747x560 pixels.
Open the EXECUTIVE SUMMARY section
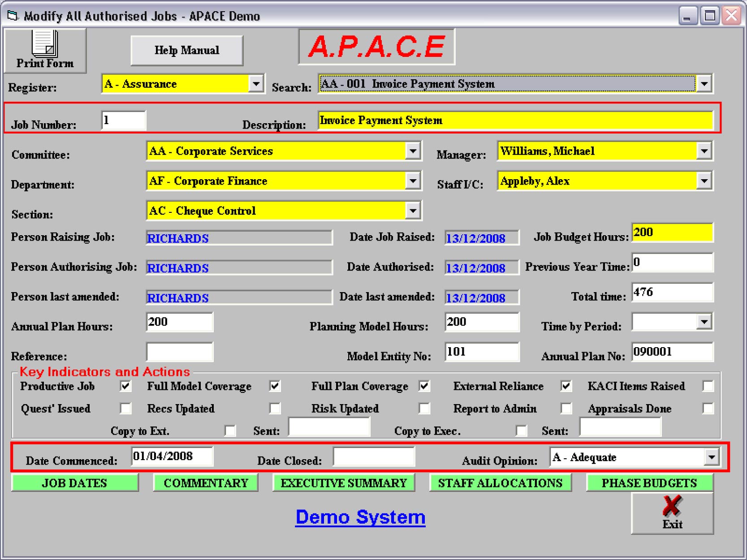[x=343, y=483]
